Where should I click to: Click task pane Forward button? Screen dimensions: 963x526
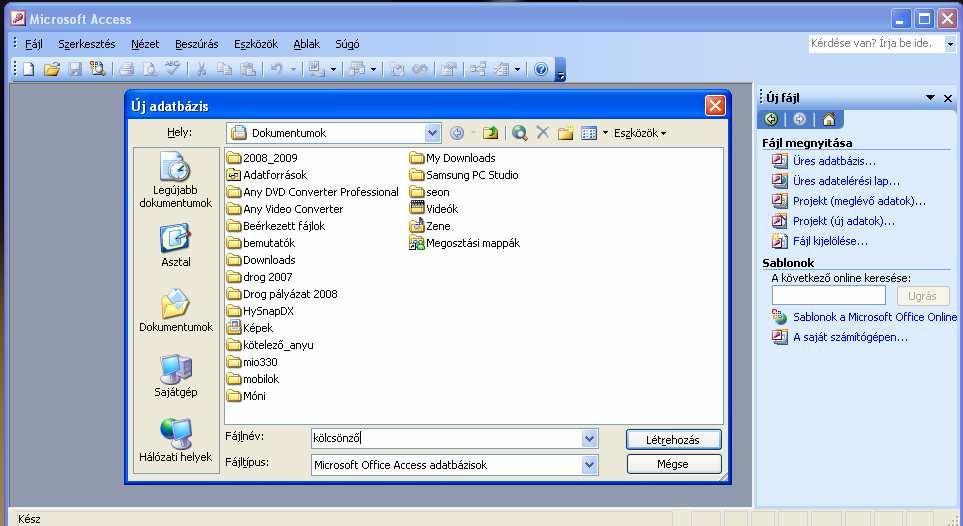coord(800,119)
